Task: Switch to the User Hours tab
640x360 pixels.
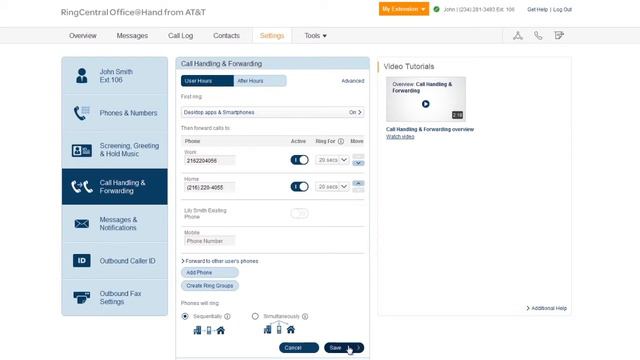Action: (x=207, y=81)
